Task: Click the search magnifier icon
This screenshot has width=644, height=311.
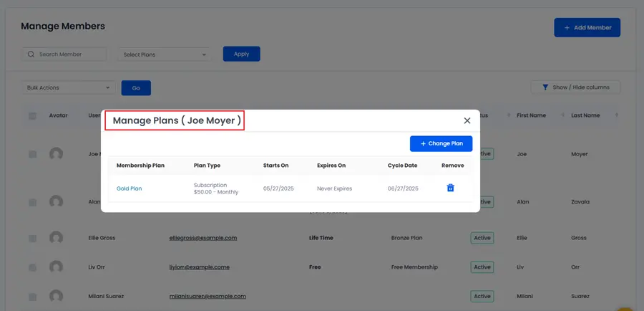Action: coord(31,54)
